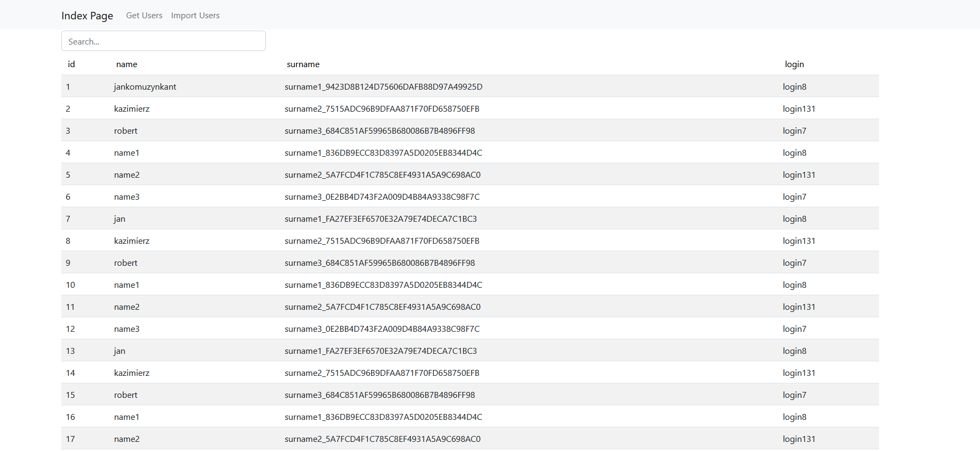The height and width of the screenshot is (451, 980).
Task: Click the id cell with value 10
Action: [70, 285]
